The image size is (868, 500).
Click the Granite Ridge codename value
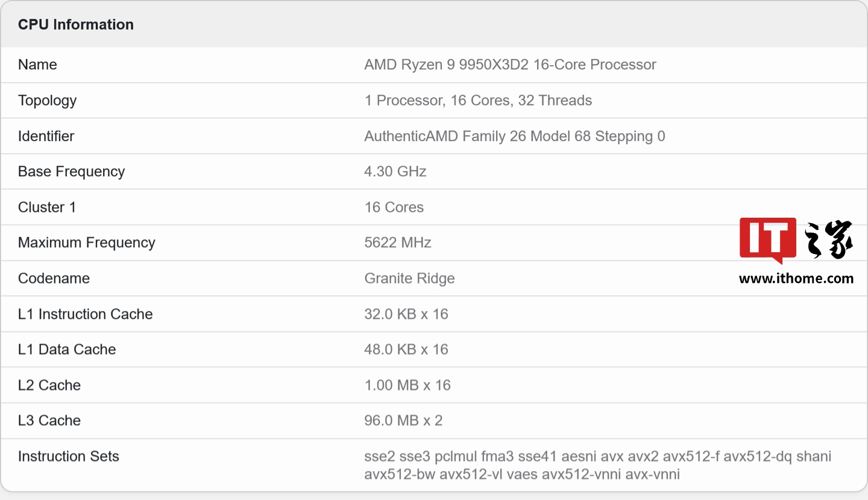pyautogui.click(x=409, y=278)
